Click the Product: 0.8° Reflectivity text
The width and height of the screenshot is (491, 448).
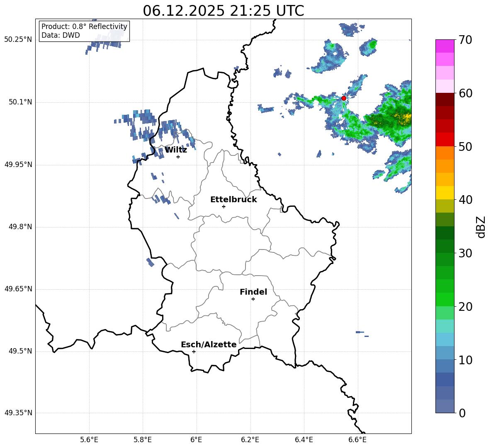pyautogui.click(x=84, y=27)
